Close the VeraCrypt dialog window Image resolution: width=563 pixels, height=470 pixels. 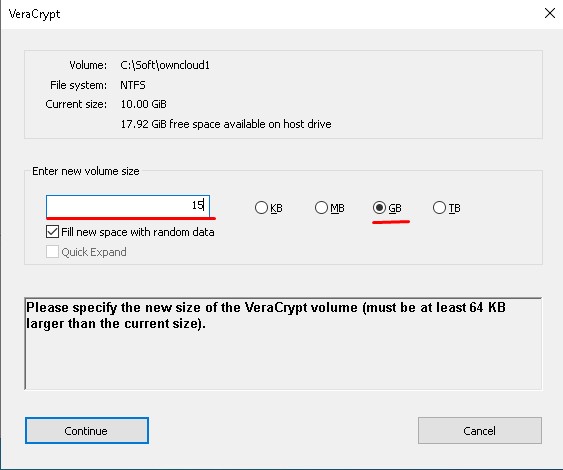click(550, 14)
